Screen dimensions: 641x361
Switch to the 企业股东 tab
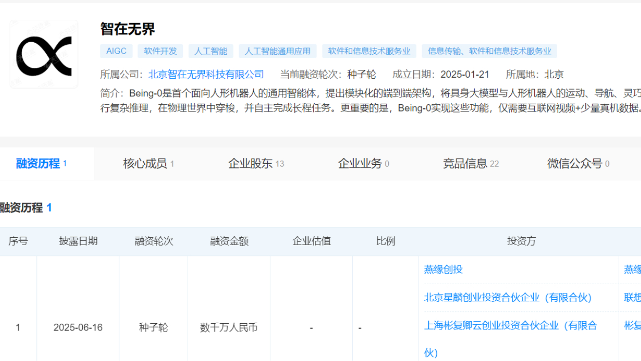(256, 164)
